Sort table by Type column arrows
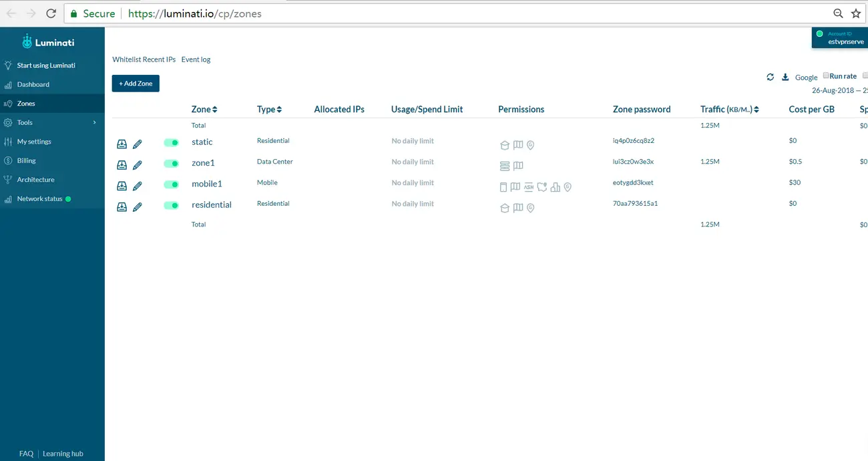The image size is (868, 461). pyautogui.click(x=279, y=110)
